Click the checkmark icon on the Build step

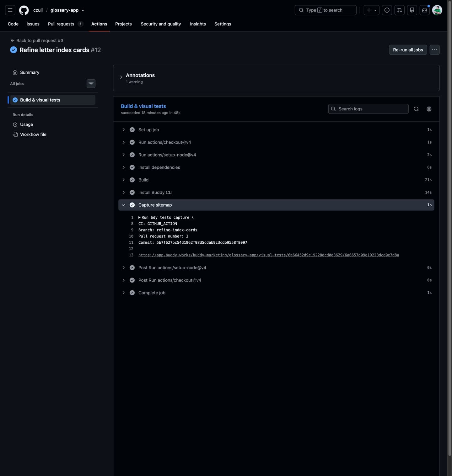132,180
